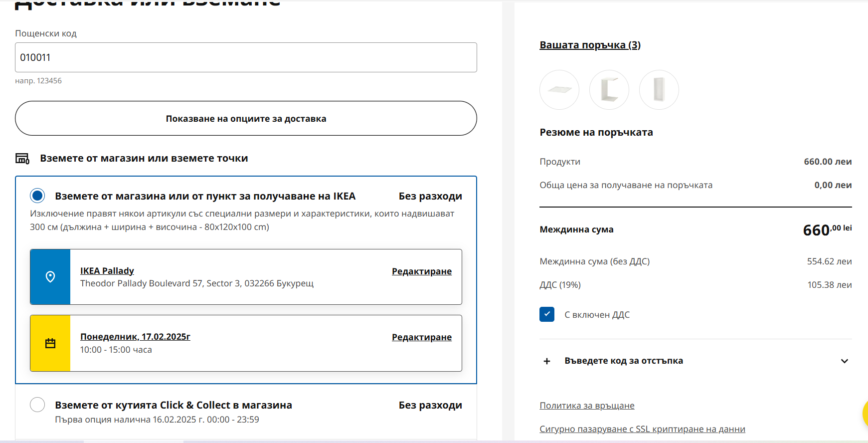Edit the pickup date and time
Screen dimensions: 868x443
click(x=421, y=337)
